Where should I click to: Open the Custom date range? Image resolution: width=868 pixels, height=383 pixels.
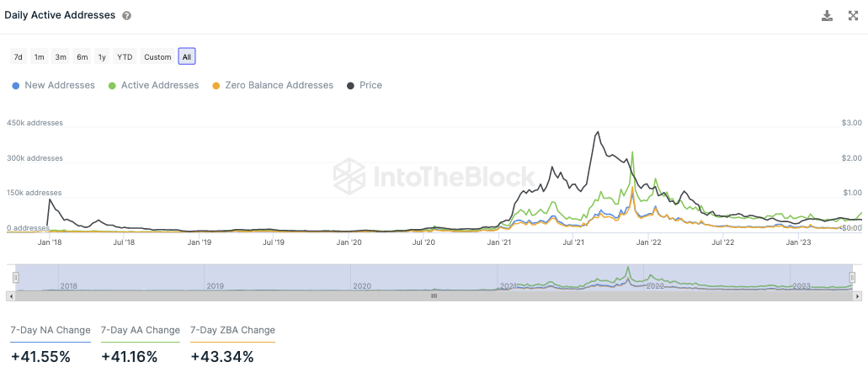[157, 57]
